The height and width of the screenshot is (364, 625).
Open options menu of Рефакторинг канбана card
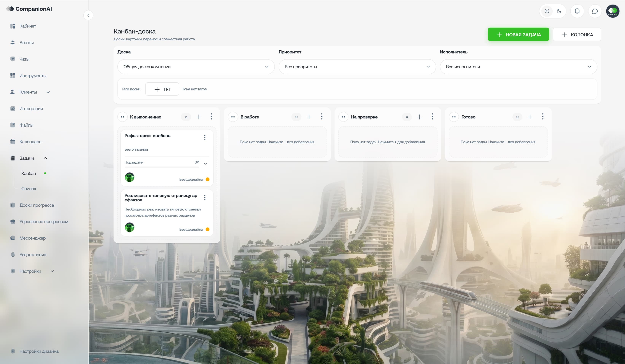(x=205, y=138)
